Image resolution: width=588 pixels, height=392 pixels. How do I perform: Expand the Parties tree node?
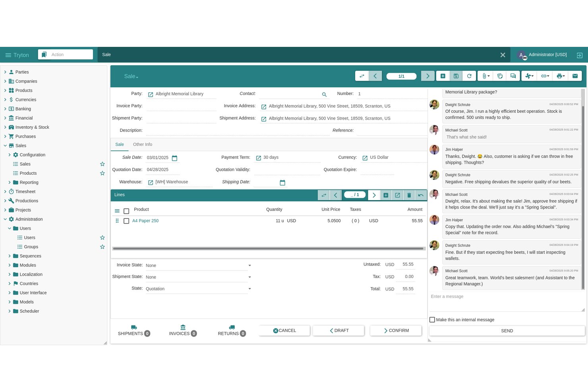pos(5,72)
